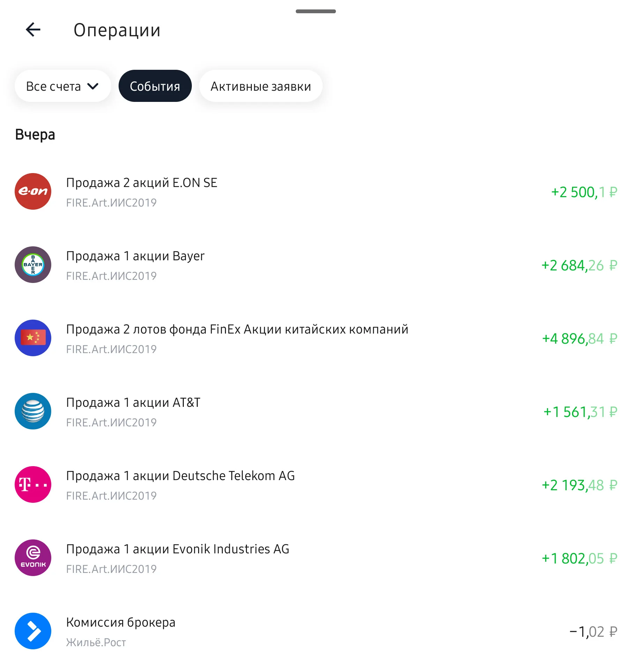Tap the AT&T globe logo

(x=33, y=411)
